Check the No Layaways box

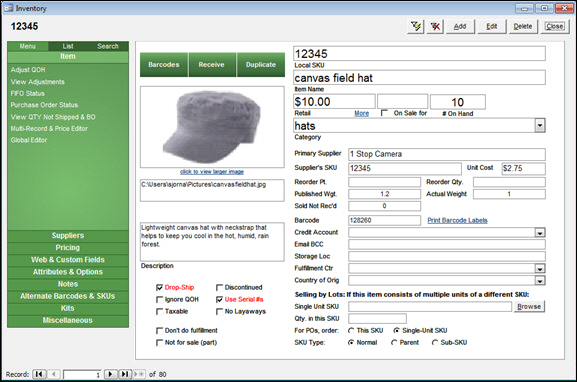click(219, 312)
